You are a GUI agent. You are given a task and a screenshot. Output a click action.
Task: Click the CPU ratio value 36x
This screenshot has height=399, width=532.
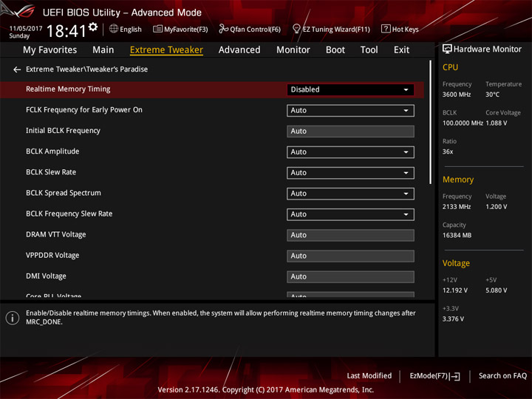[x=448, y=151]
